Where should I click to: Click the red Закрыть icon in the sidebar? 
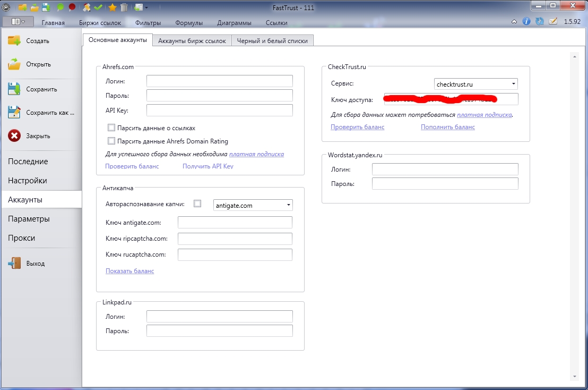coord(14,135)
